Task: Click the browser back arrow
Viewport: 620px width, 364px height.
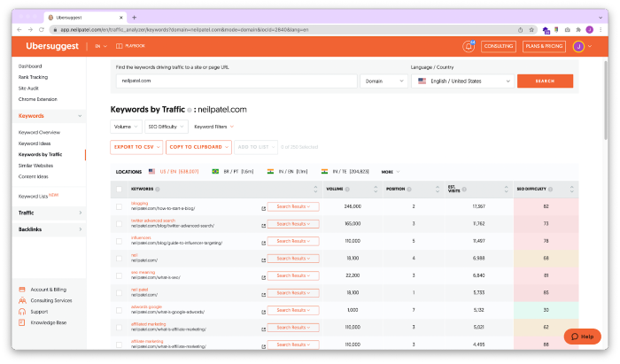Action: 19,29
